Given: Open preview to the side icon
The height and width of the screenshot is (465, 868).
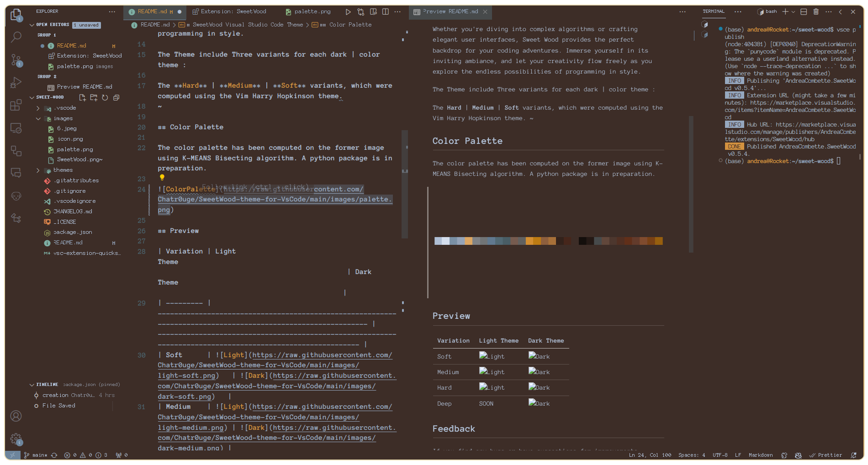Looking at the screenshot, I should (x=373, y=12).
